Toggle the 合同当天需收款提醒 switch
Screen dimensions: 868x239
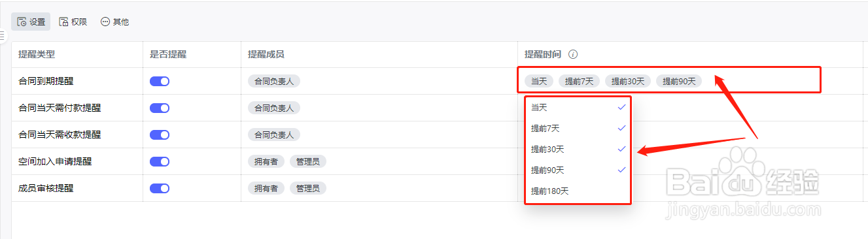tap(160, 135)
